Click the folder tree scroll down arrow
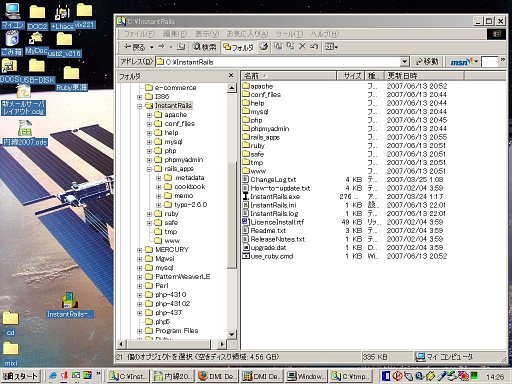 coord(232,334)
